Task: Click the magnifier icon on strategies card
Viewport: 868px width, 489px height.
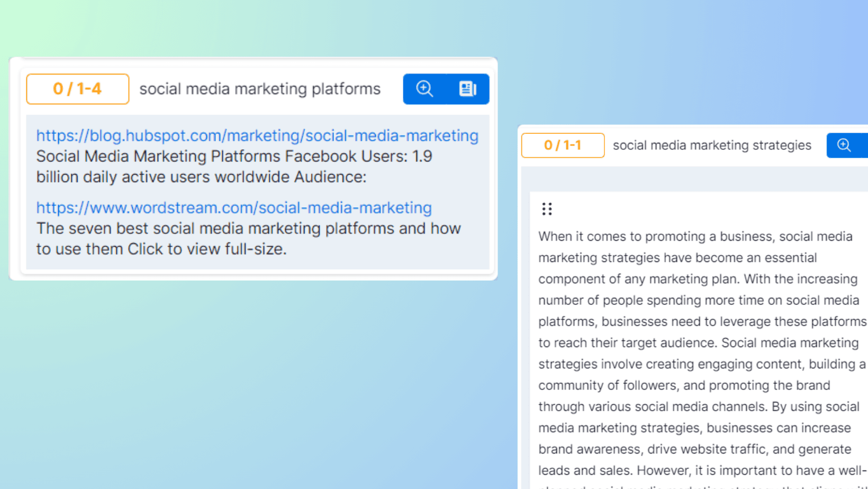Action: 844,145
